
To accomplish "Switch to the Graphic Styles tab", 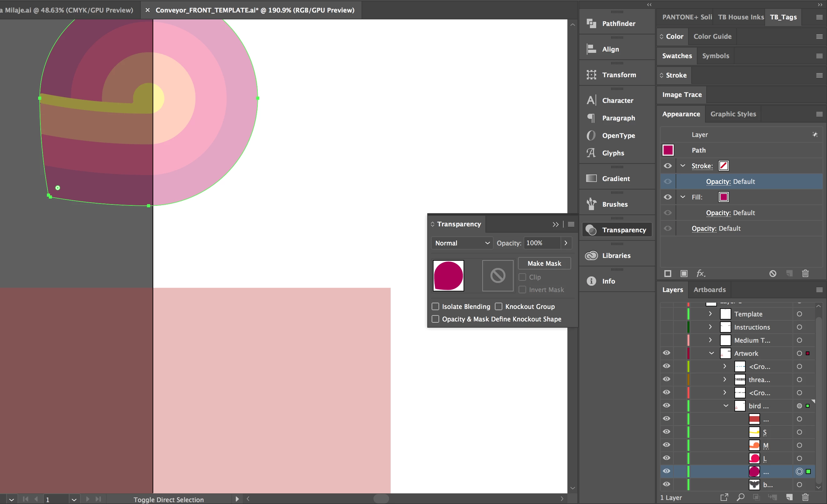I will [x=733, y=114].
